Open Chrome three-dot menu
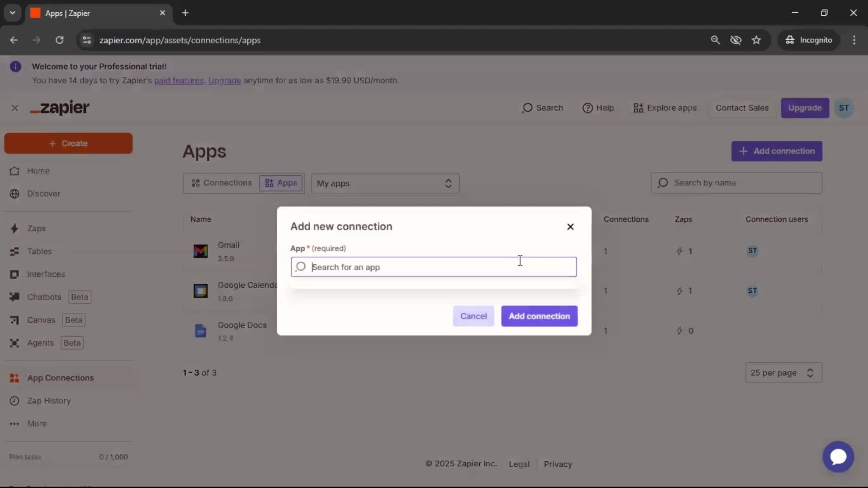868x488 pixels. 854,40
